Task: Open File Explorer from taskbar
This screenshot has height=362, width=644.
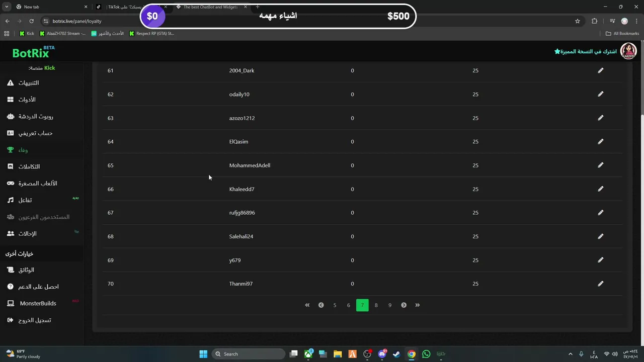Action: coord(338,354)
